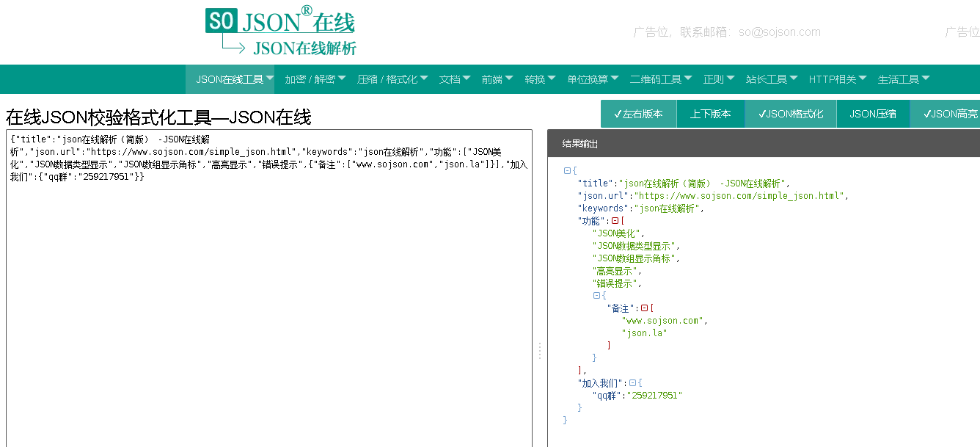
Task: Click the "title" key in output
Action: click(x=596, y=183)
